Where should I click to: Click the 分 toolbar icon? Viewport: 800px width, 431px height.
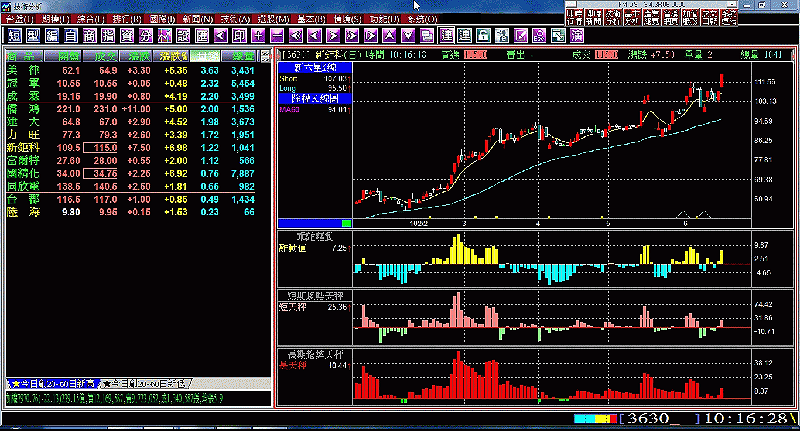[x=146, y=36]
